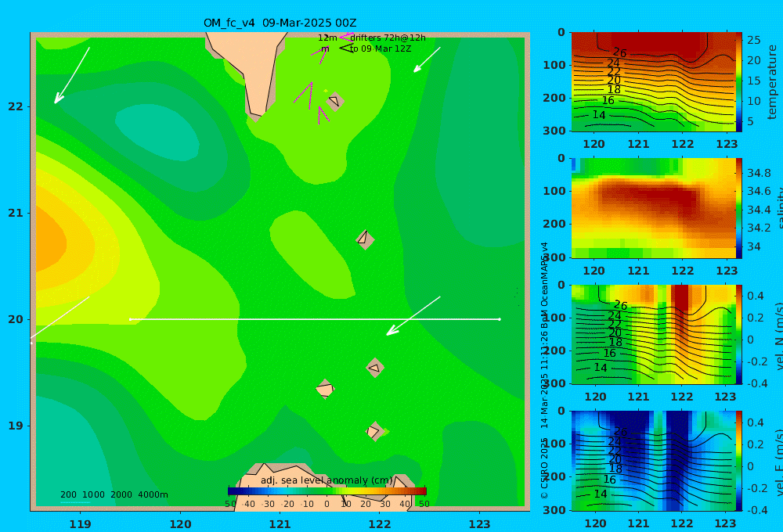Image resolution: width=783 pixels, height=532 pixels.
Task: Click latitude label 20 on main map
Action: point(16,319)
